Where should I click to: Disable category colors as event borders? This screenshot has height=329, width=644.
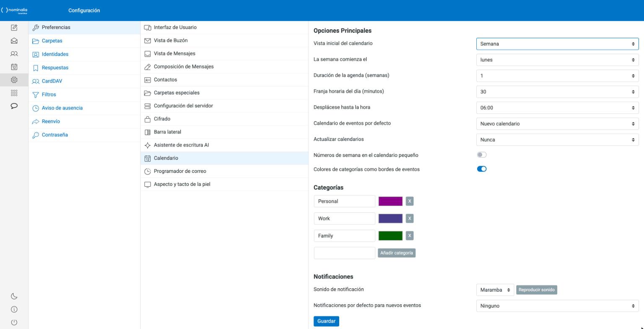tap(482, 169)
